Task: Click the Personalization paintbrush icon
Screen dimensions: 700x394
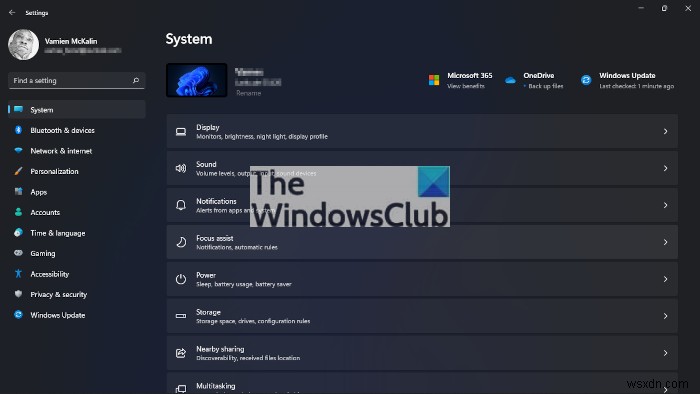Action: point(18,171)
